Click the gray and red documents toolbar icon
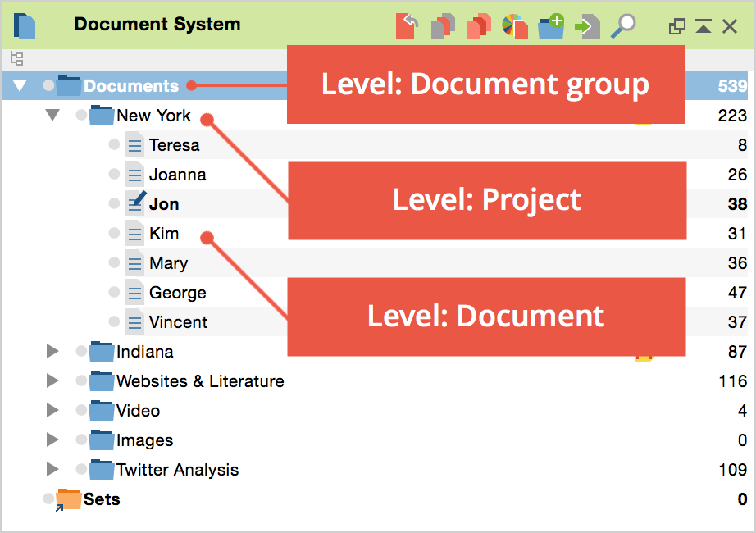The height and width of the screenshot is (533, 756). tap(443, 26)
